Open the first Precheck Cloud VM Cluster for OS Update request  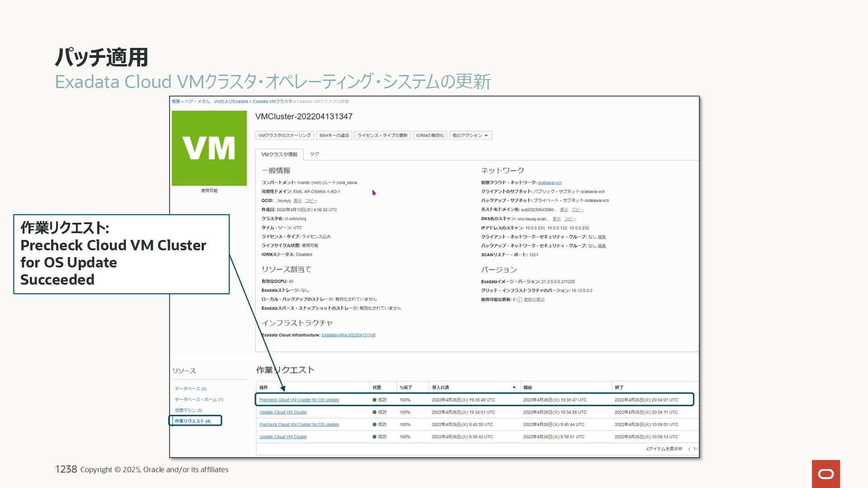click(x=299, y=400)
